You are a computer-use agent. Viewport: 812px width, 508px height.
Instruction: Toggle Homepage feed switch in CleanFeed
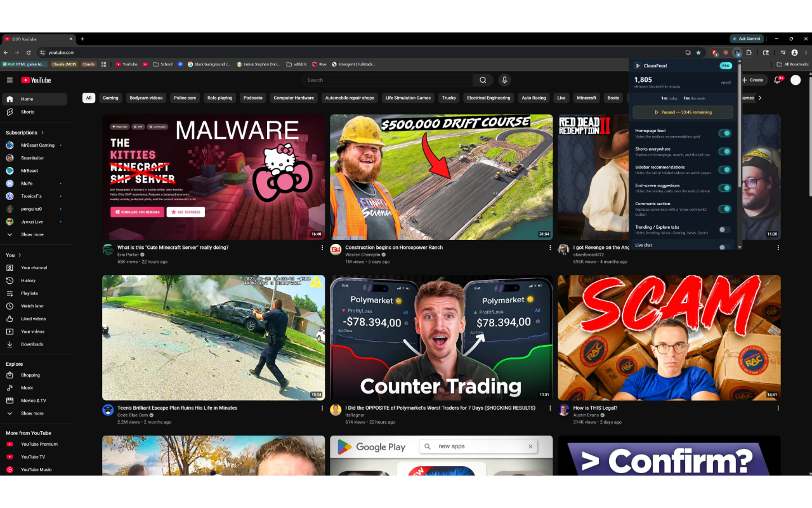click(724, 133)
